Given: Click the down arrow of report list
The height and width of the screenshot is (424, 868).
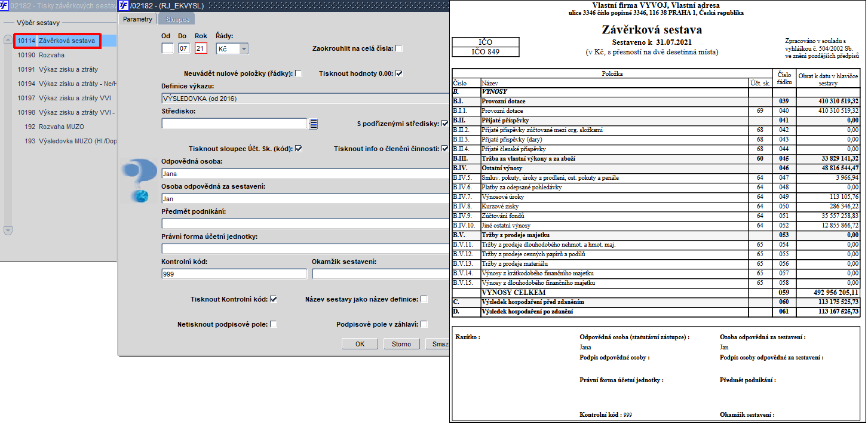Looking at the screenshot, I should [x=8, y=231].
